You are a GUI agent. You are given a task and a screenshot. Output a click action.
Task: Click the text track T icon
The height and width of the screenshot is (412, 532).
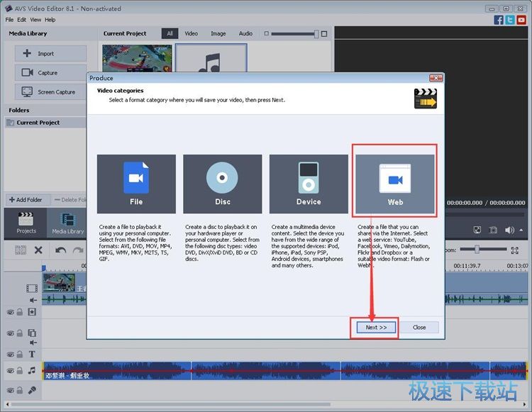tap(32, 355)
